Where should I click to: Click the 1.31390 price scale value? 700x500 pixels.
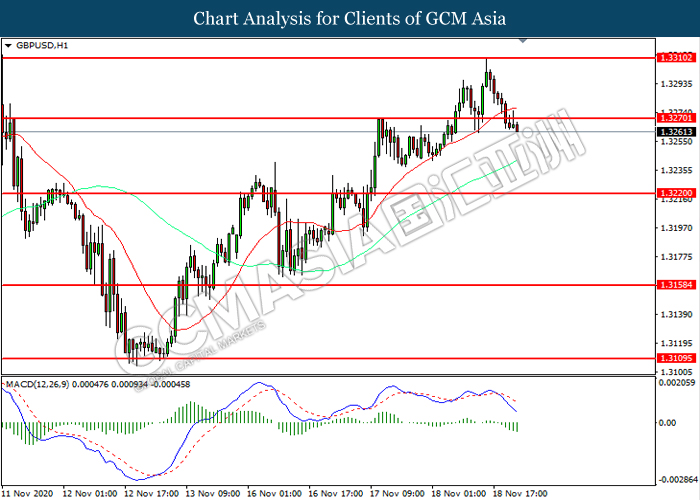point(676,315)
